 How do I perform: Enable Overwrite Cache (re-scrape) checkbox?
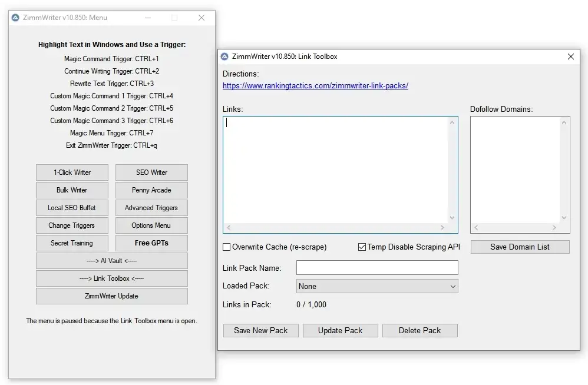[227, 247]
